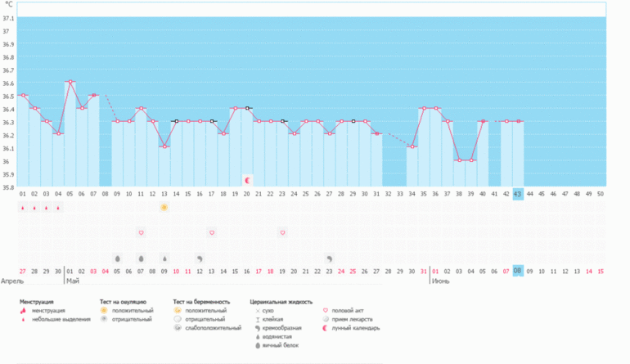Click the temperature point on cycle day 05
630x364 pixels.
(70, 82)
